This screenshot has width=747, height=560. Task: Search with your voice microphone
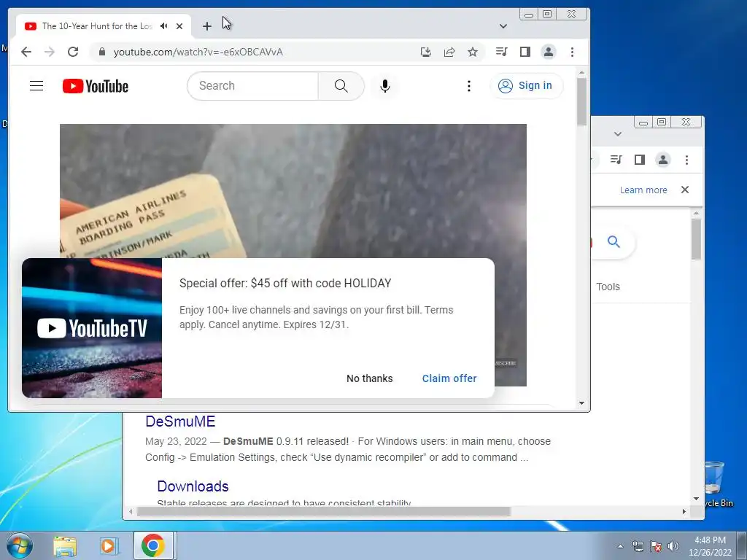[385, 86]
